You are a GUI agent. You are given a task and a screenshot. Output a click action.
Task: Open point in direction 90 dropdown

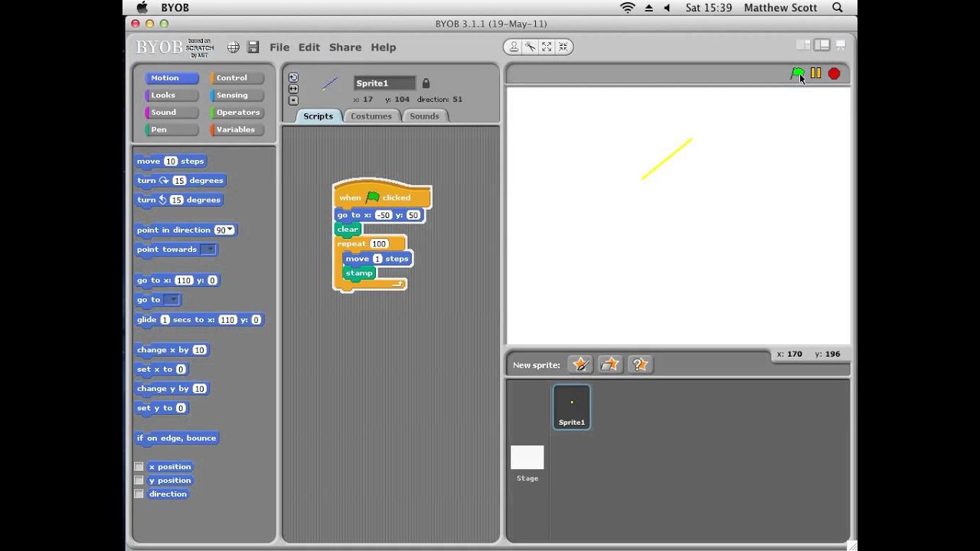click(230, 230)
